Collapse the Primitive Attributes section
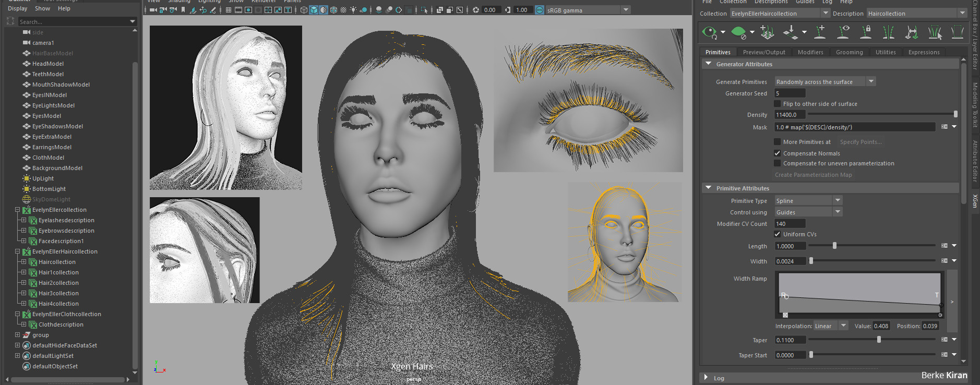Viewport: 980px width, 385px height. [x=708, y=188]
